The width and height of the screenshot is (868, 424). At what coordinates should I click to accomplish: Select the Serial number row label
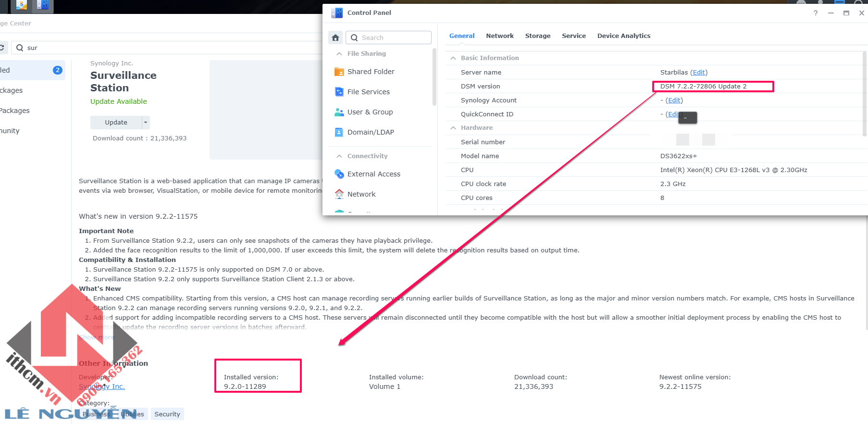[x=483, y=142]
